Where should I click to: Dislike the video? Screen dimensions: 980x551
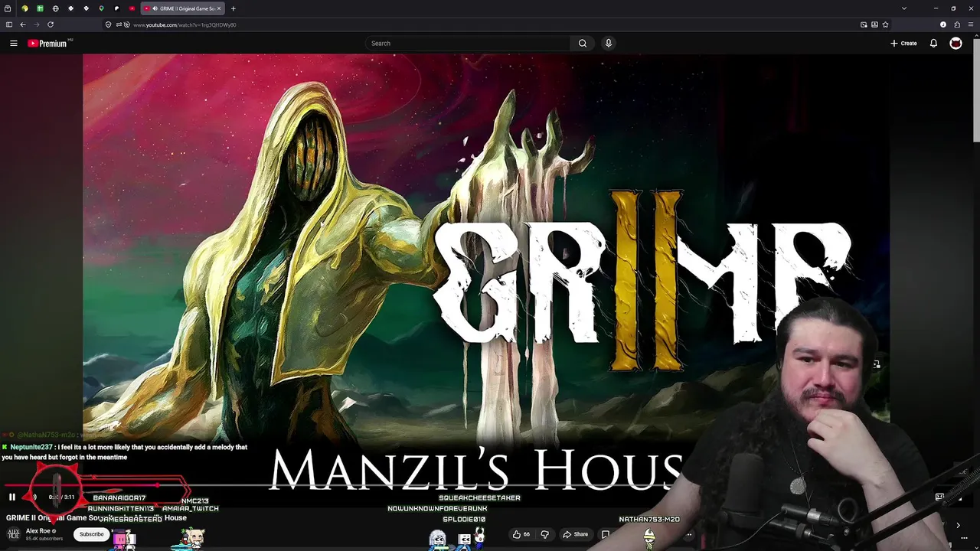pos(544,534)
